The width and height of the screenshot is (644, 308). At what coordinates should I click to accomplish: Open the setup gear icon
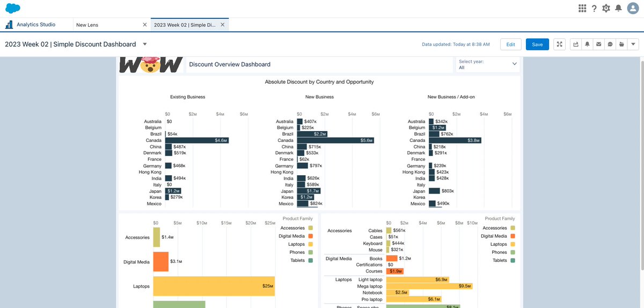[x=606, y=8]
